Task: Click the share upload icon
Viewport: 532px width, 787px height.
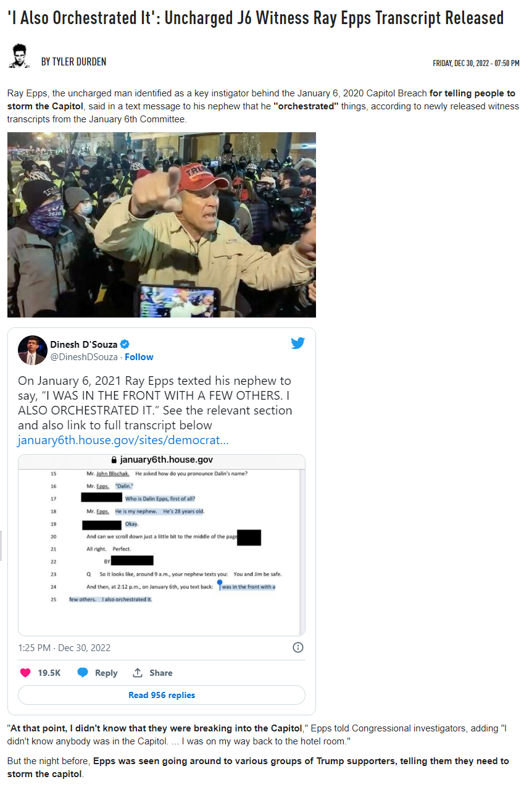Action: tap(138, 673)
